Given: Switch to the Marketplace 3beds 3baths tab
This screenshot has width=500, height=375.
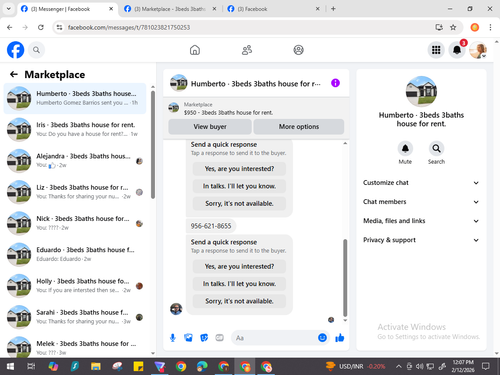Looking at the screenshot, I should click(x=170, y=9).
